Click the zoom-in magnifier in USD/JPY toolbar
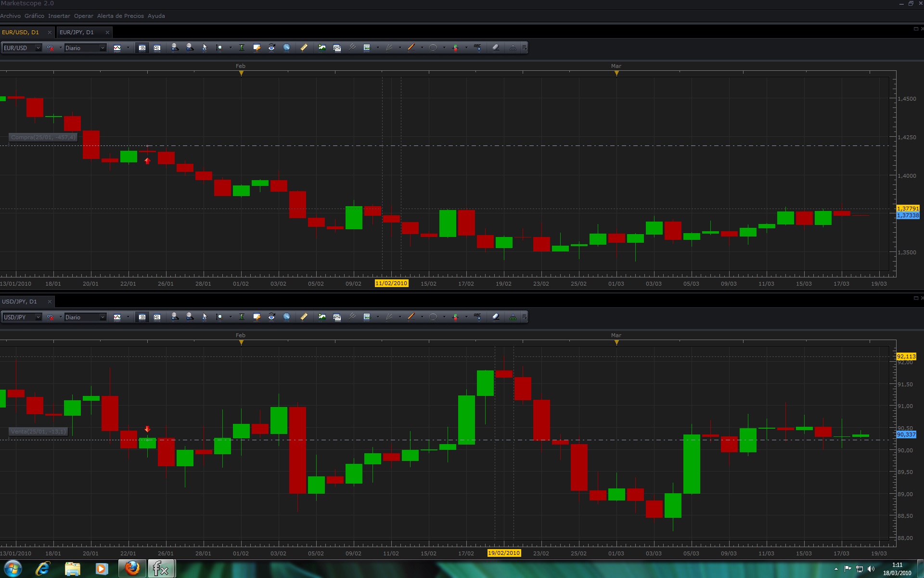This screenshot has height=578, width=924. point(175,316)
